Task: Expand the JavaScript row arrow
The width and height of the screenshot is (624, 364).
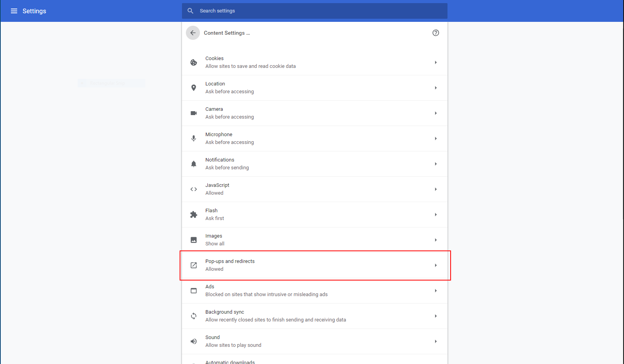Action: [x=436, y=189]
